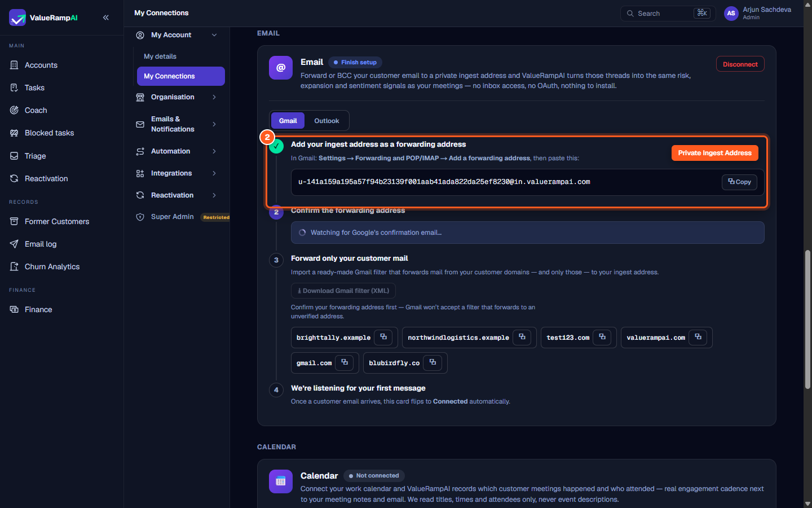
Task: Click the Accounts building icon
Action: (14, 65)
